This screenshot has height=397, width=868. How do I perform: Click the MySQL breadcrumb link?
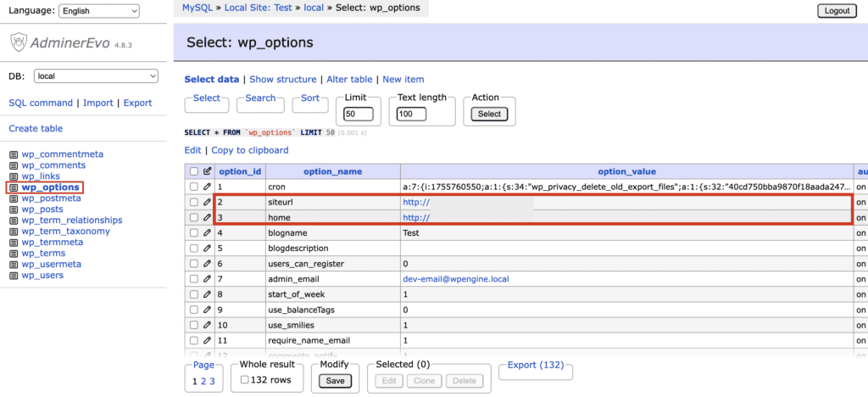click(x=198, y=8)
